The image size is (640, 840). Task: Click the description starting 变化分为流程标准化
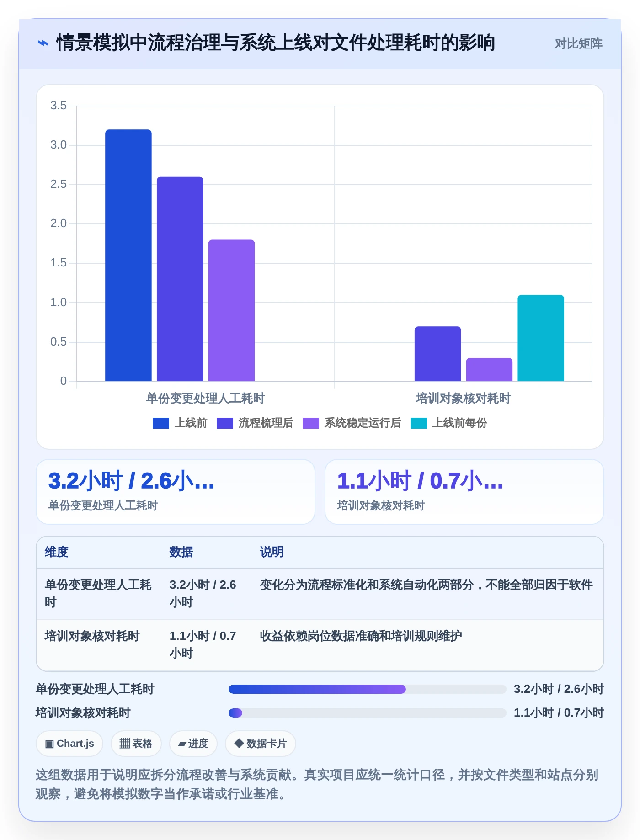coord(427,585)
